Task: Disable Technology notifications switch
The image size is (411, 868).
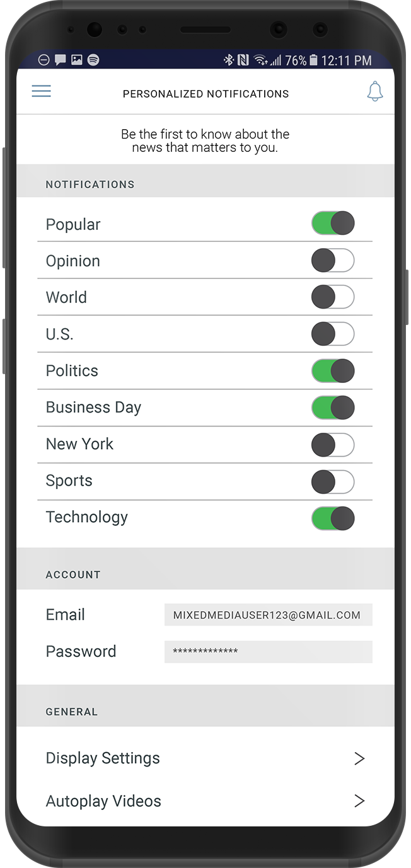Action: [x=333, y=518]
